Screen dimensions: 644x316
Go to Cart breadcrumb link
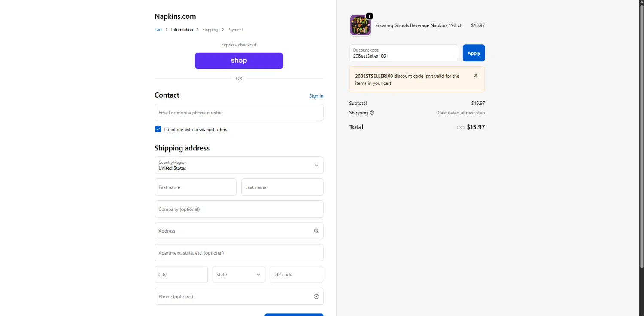(158, 30)
